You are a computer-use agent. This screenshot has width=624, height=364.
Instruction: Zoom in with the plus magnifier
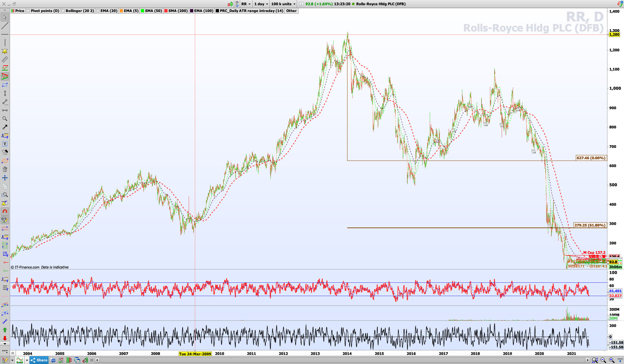point(612,360)
